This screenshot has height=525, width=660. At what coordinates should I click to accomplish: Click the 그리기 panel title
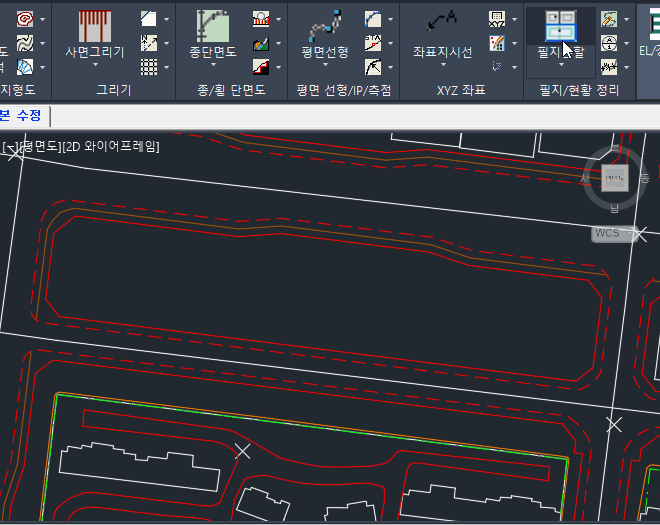coord(114,90)
